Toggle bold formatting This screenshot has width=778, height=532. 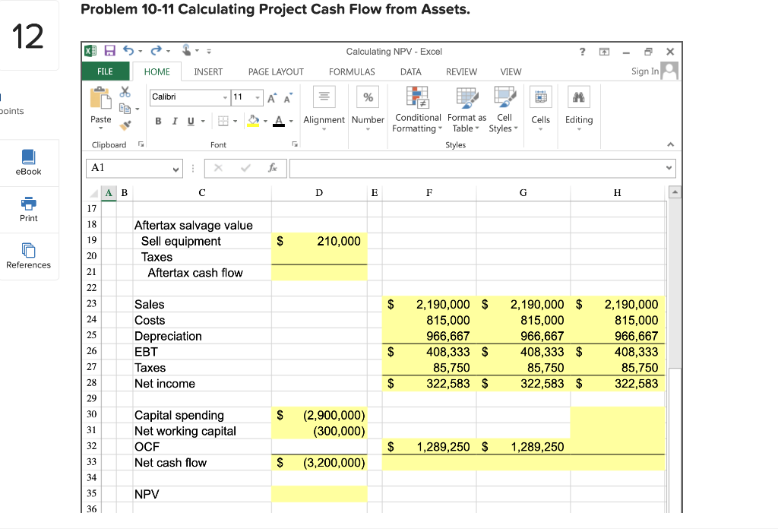[158, 121]
